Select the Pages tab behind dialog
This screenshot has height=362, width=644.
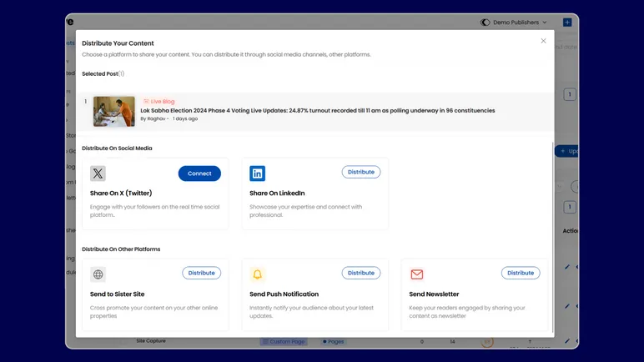[x=333, y=341]
